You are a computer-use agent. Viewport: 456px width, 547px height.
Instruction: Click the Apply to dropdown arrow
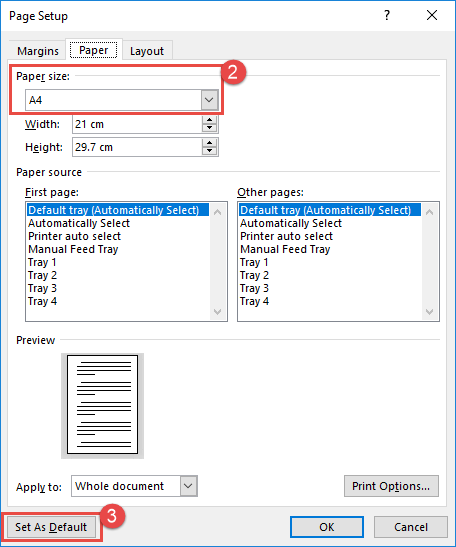(188, 486)
